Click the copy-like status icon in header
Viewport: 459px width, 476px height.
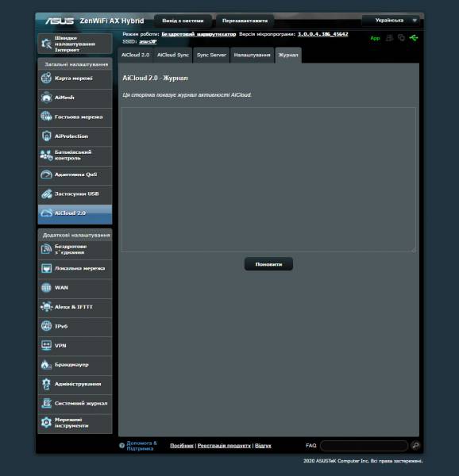[x=401, y=38]
